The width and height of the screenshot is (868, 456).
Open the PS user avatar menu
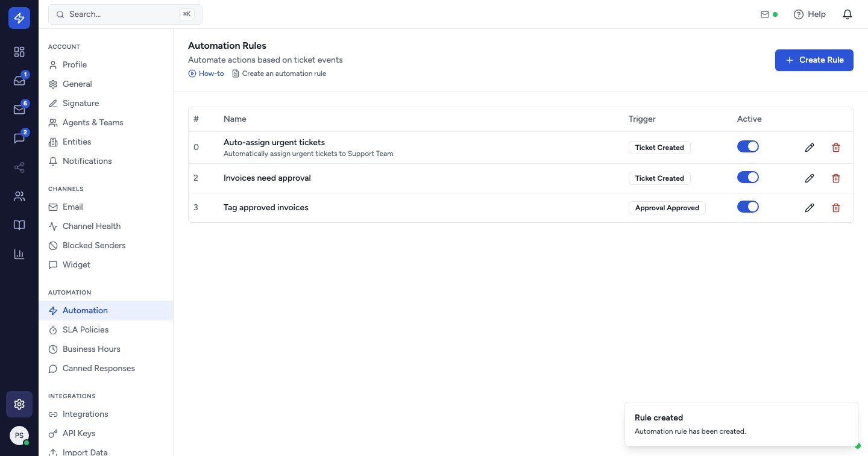pyautogui.click(x=19, y=436)
